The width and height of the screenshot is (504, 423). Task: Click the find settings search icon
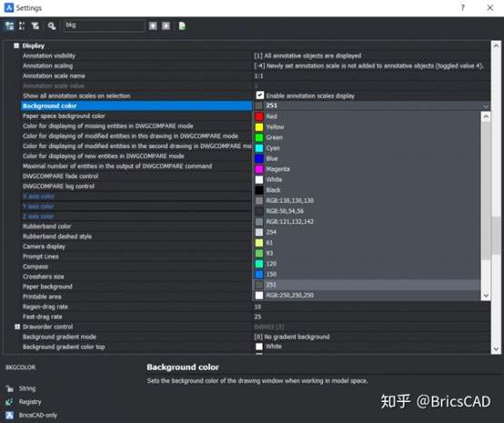click(52, 25)
